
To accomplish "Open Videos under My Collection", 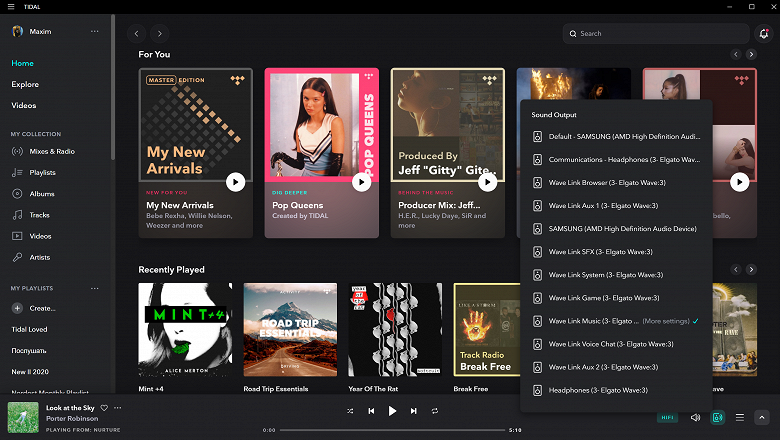I will pos(31,236).
